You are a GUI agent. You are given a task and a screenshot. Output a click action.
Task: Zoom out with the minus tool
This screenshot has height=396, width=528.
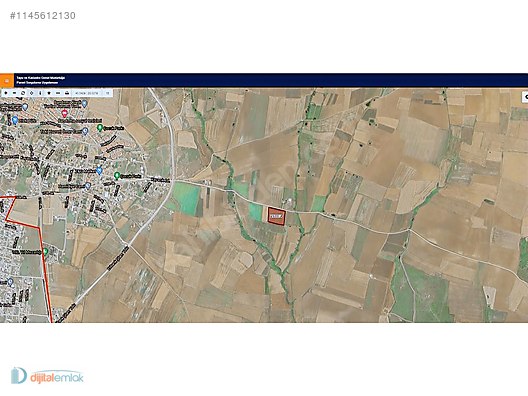[x=14, y=93]
